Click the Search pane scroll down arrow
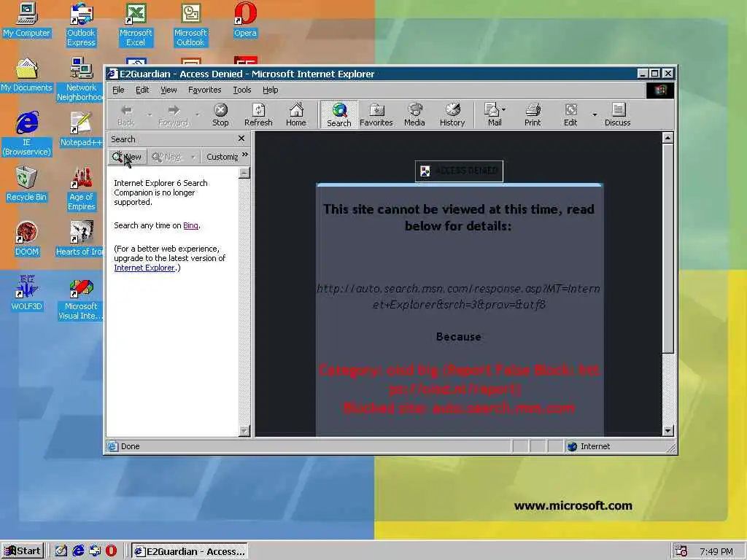The height and width of the screenshot is (560, 747). click(244, 431)
